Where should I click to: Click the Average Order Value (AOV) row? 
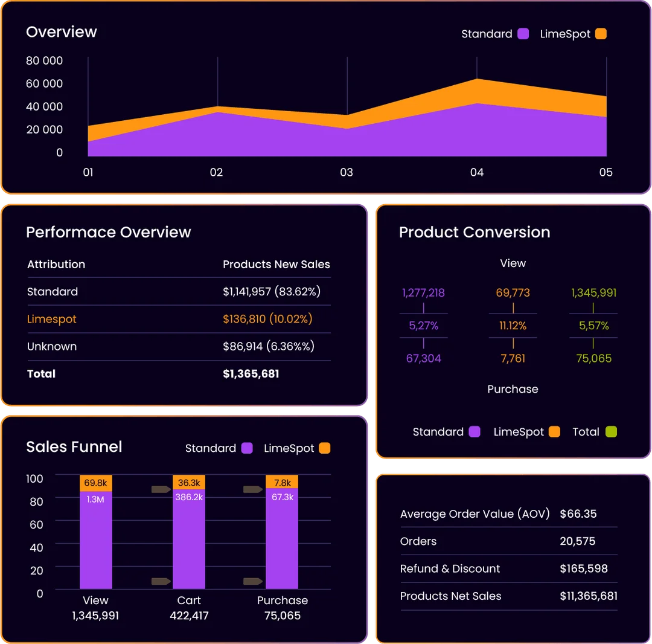coord(475,514)
